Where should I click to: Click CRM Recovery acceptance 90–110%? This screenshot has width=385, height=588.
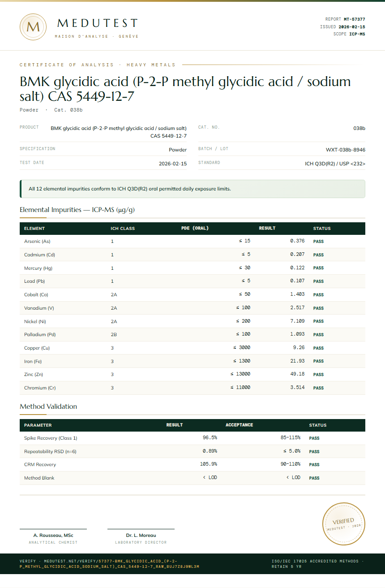[x=291, y=464]
